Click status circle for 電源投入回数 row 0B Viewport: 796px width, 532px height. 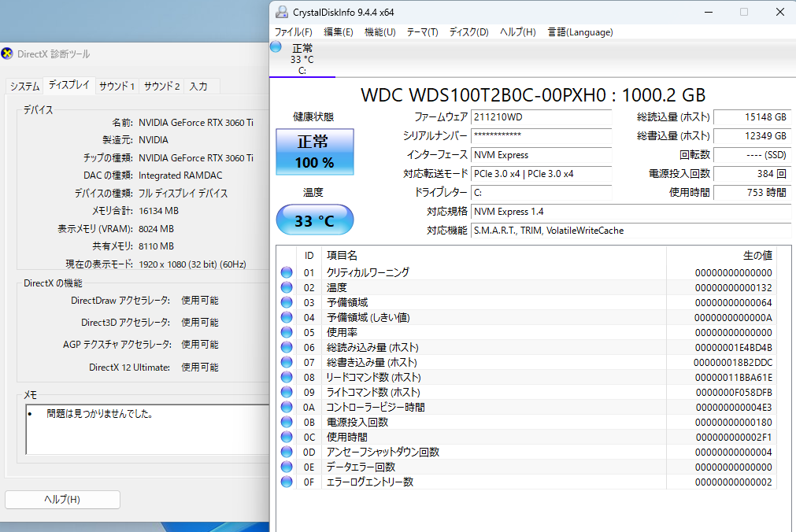coord(287,422)
